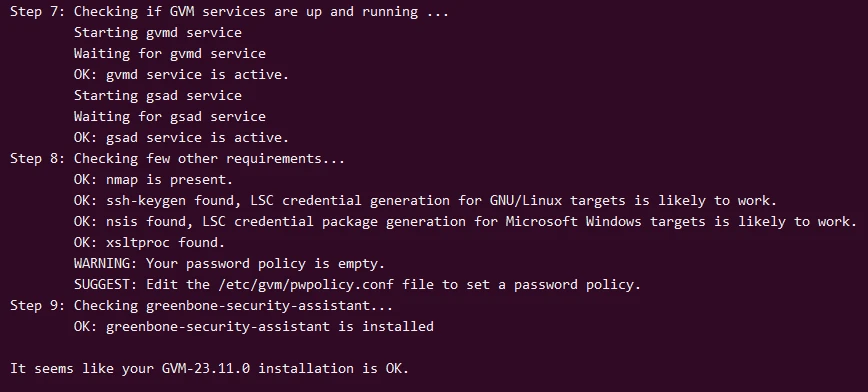Click the 'Starting gvmd service' line
The image size is (868, 392).
(x=158, y=33)
